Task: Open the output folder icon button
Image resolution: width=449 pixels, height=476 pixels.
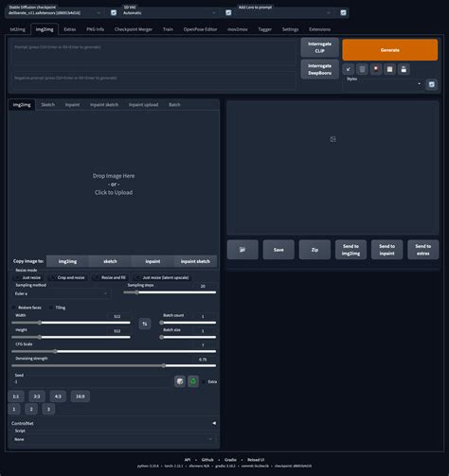Action: [242, 250]
